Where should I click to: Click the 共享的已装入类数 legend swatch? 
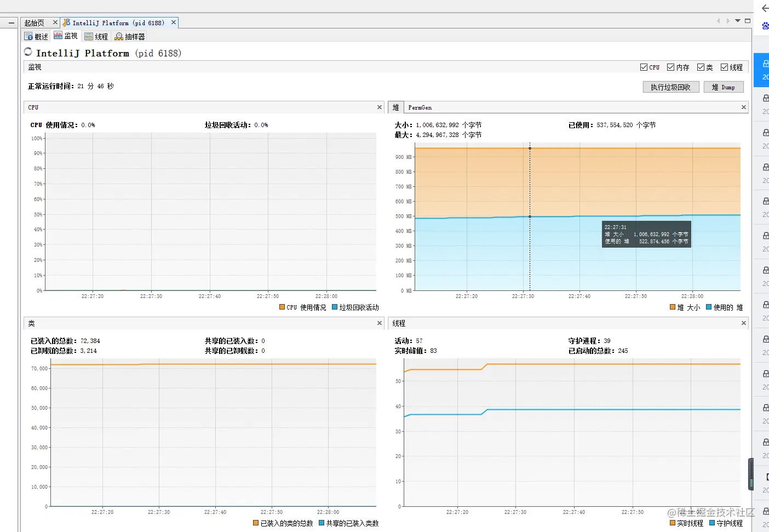coord(322,523)
